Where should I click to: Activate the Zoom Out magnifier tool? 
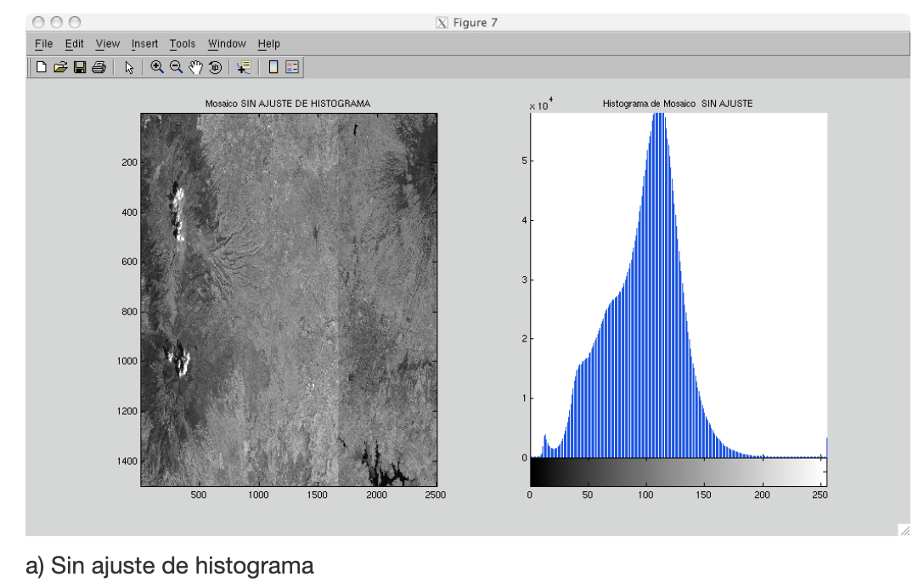coord(177,68)
